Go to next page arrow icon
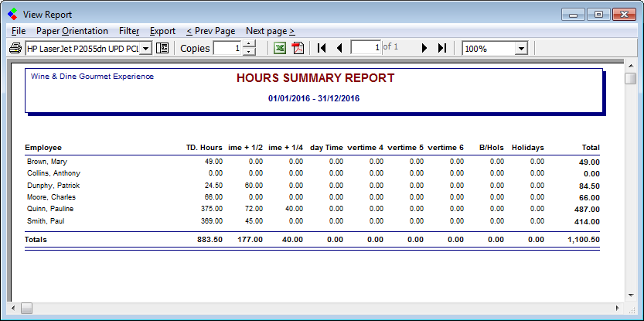The height and width of the screenshot is (321, 644). (424, 48)
